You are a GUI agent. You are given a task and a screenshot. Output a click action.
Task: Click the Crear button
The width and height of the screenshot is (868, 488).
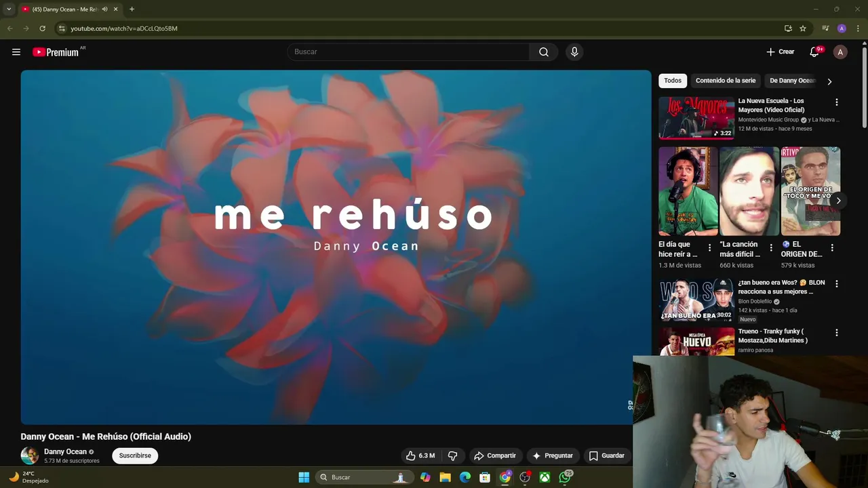780,52
